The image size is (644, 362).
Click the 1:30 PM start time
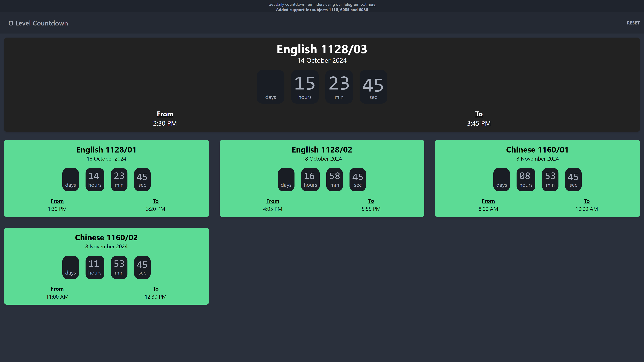57,209
